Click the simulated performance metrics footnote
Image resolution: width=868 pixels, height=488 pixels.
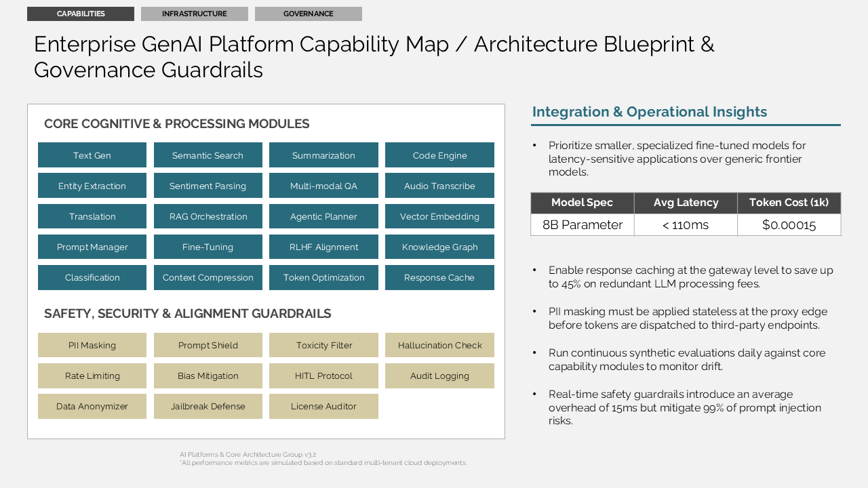(323, 463)
